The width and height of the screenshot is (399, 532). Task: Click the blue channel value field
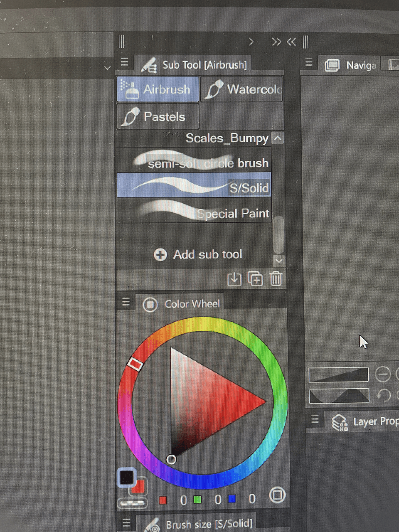tap(252, 500)
